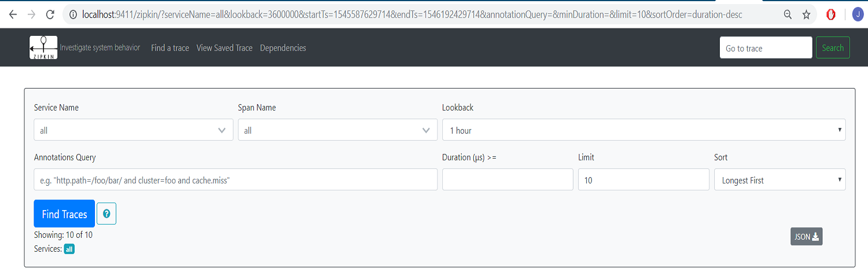Image resolution: width=868 pixels, height=272 pixels.
Task: Reload the page with the refresh icon
Action: coord(50,14)
